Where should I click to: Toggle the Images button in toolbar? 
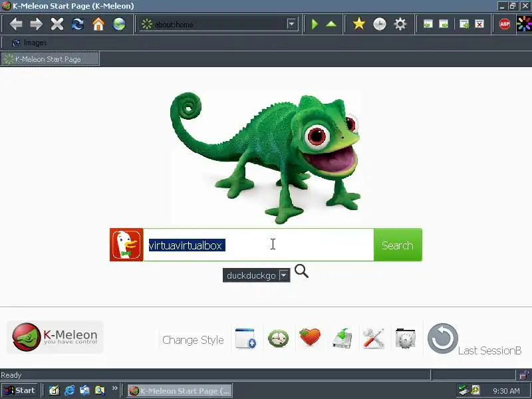pos(29,43)
